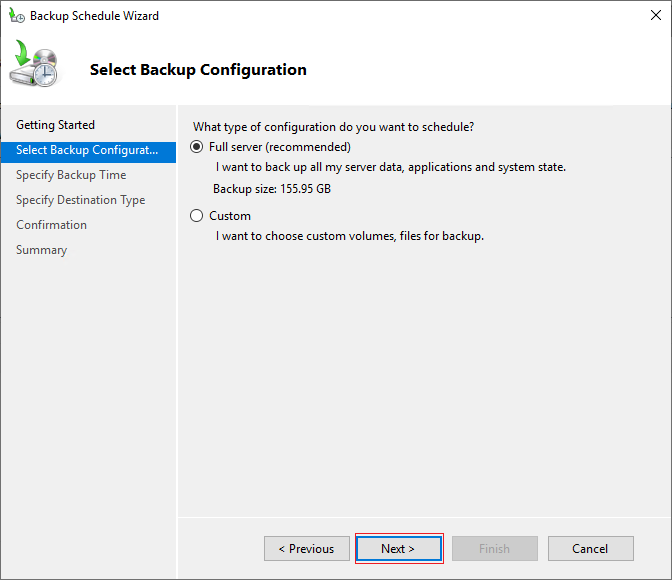Close the wizard with the X button
This screenshot has height=580, width=672.
coord(655,15)
